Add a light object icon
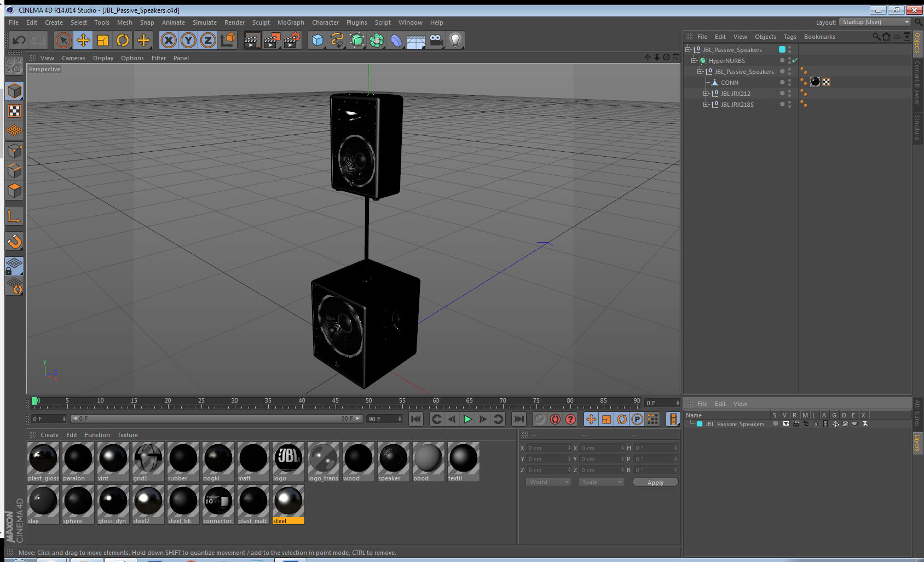This screenshot has width=924, height=562. click(455, 40)
